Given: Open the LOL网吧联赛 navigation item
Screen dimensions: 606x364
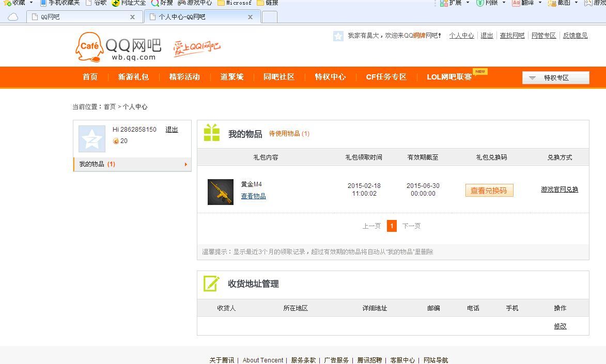Looking at the screenshot, I should coord(449,77).
